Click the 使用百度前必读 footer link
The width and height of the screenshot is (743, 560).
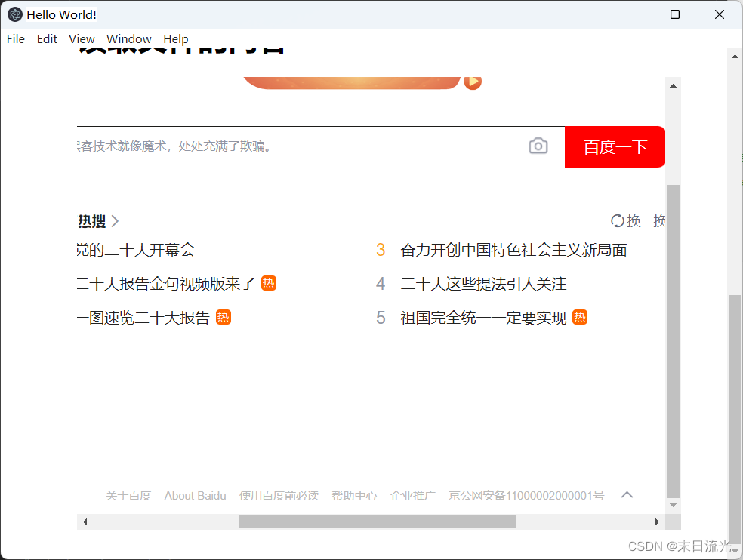click(279, 496)
